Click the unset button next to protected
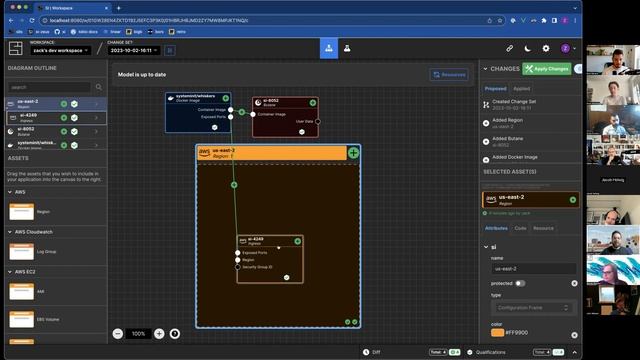This screenshot has height=360, width=640. (574, 283)
